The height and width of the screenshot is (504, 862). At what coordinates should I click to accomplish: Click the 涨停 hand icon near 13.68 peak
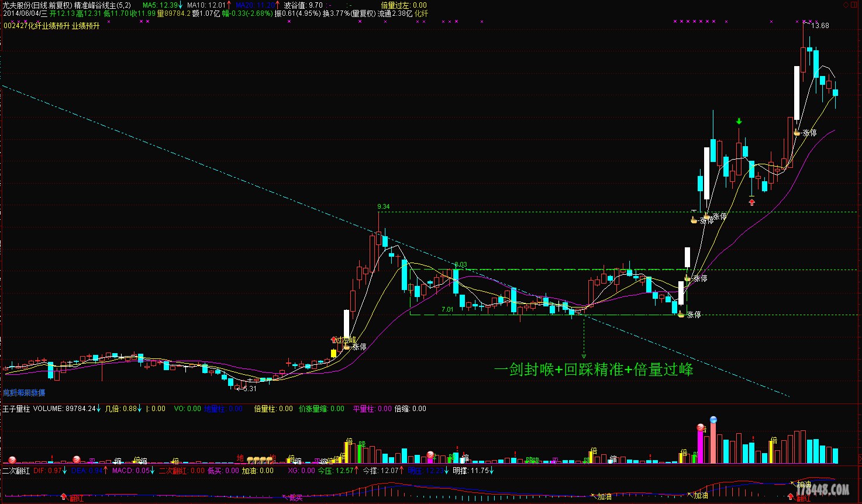pos(797,133)
